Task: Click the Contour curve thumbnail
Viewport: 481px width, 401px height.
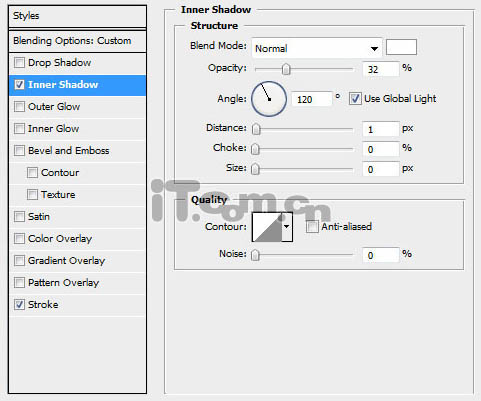Action: coord(267,227)
